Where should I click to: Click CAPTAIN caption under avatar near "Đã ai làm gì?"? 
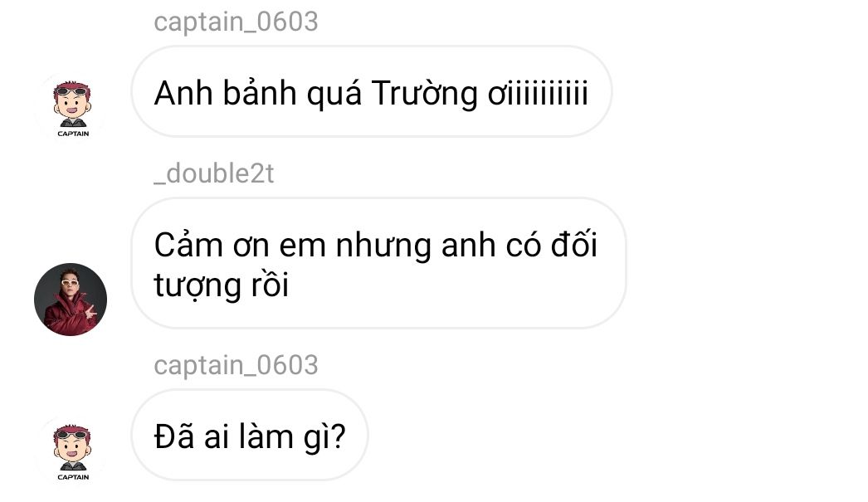73,477
